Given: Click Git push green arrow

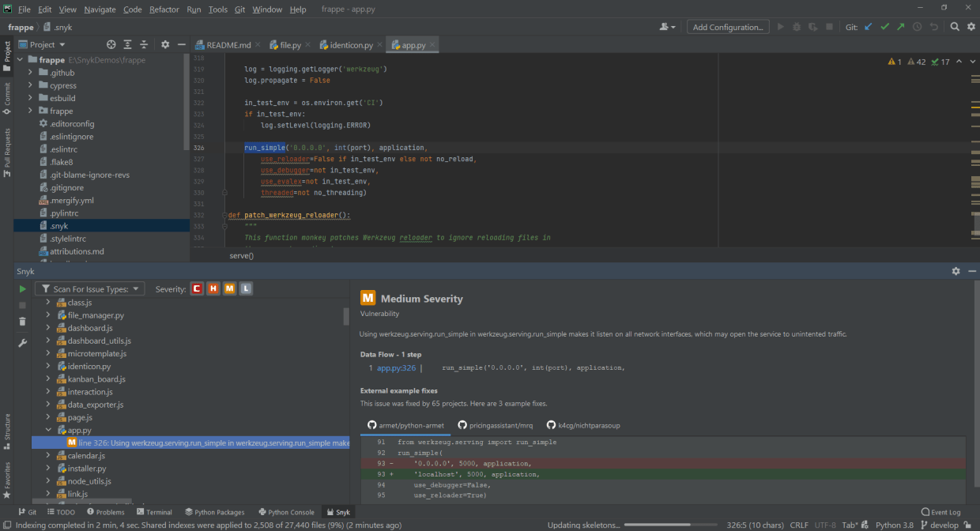Looking at the screenshot, I should click(900, 27).
